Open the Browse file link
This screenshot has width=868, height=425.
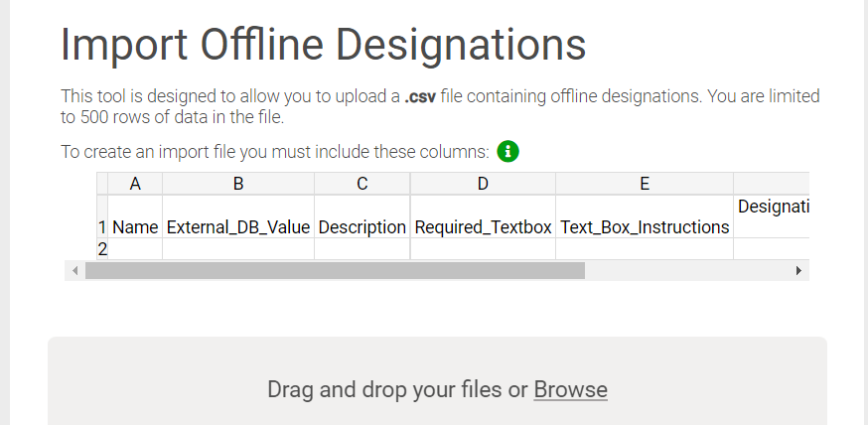pyautogui.click(x=570, y=389)
